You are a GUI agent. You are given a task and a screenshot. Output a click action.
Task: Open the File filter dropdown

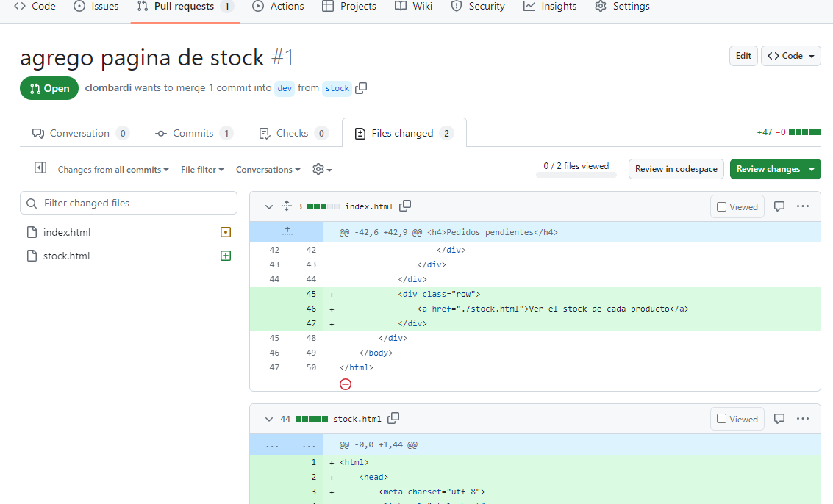point(202,170)
